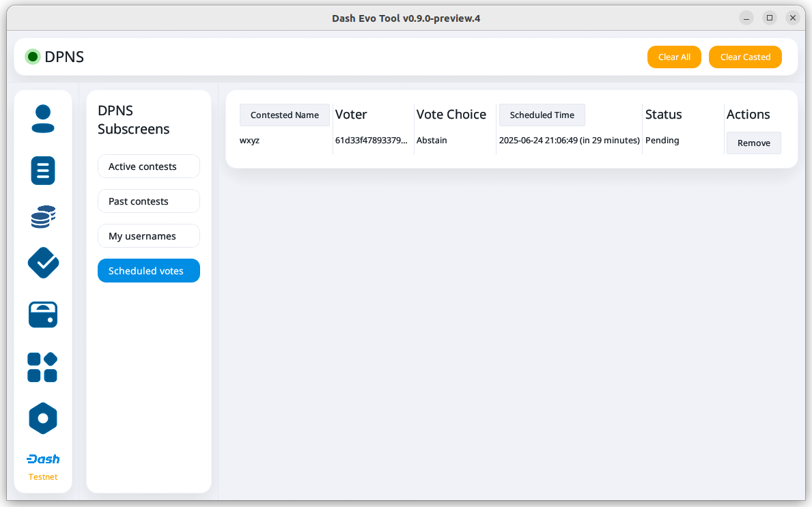This screenshot has width=812, height=507.
Task: Switch to Past contests subscreen
Action: [x=149, y=201]
